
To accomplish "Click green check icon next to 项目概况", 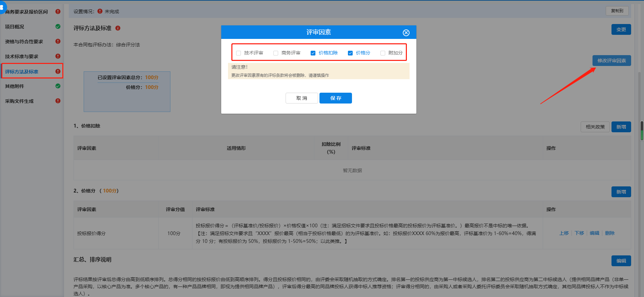I will pos(58,26).
